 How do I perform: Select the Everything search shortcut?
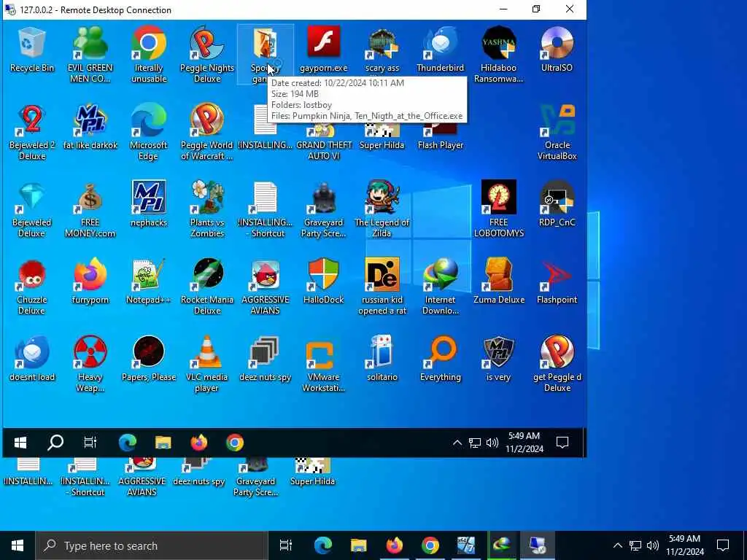[440, 359]
